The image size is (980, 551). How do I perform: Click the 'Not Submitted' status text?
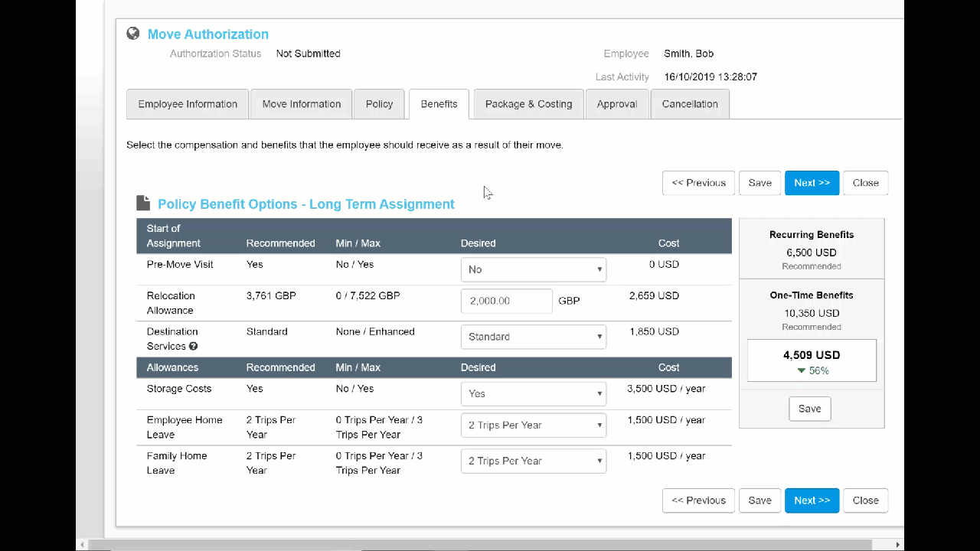point(309,54)
